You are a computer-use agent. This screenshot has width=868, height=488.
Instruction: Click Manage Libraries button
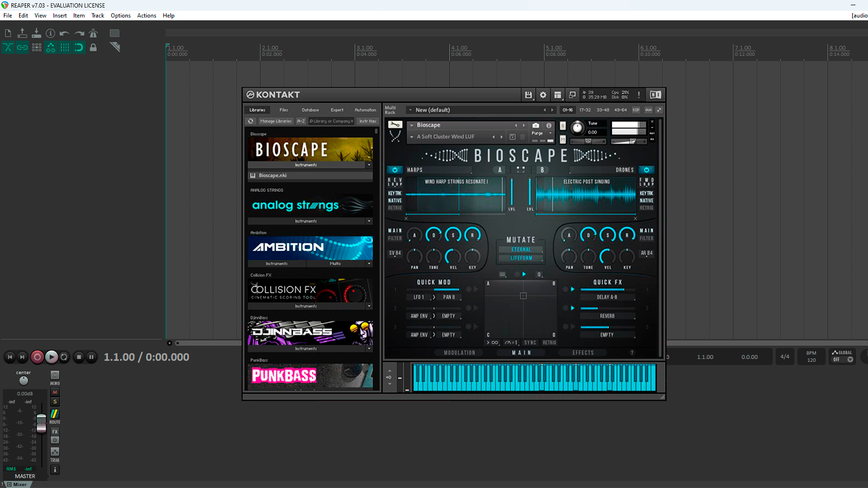pyautogui.click(x=276, y=121)
